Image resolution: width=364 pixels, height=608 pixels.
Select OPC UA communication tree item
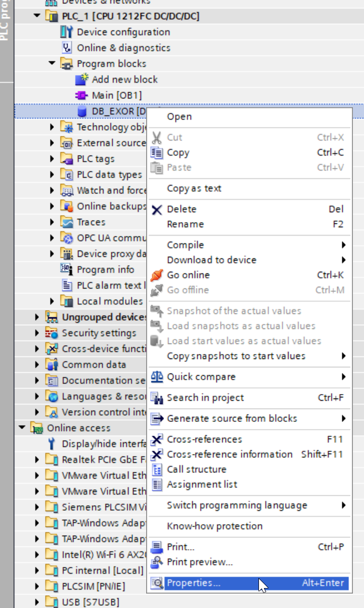tap(111, 238)
